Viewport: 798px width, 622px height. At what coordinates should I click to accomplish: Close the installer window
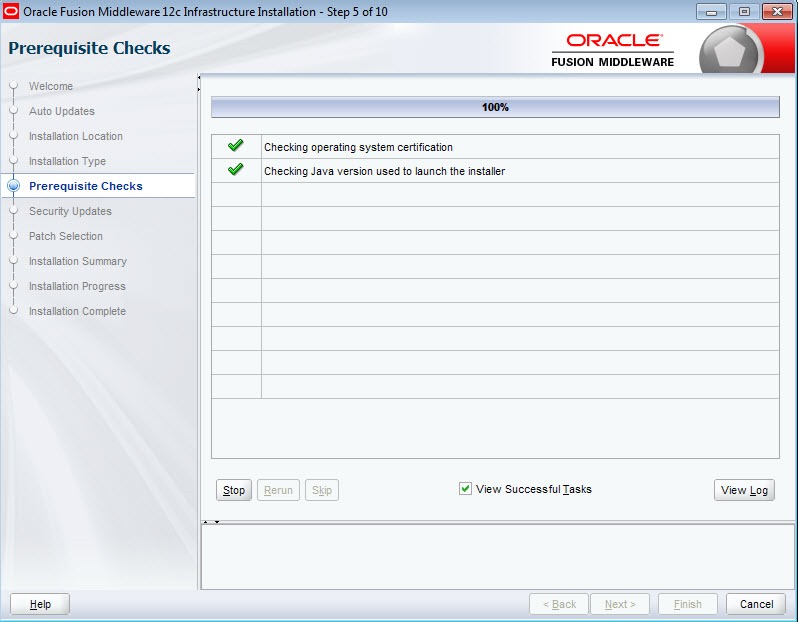pyautogui.click(x=777, y=12)
